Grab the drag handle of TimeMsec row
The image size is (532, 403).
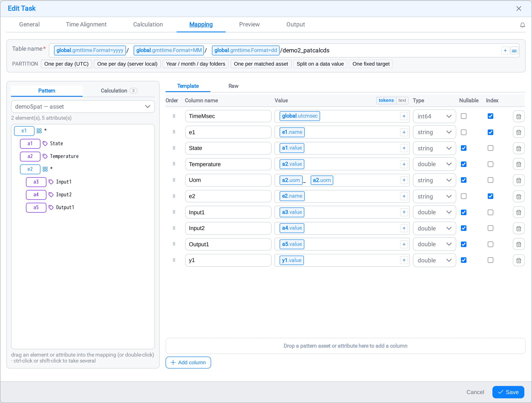tap(174, 116)
